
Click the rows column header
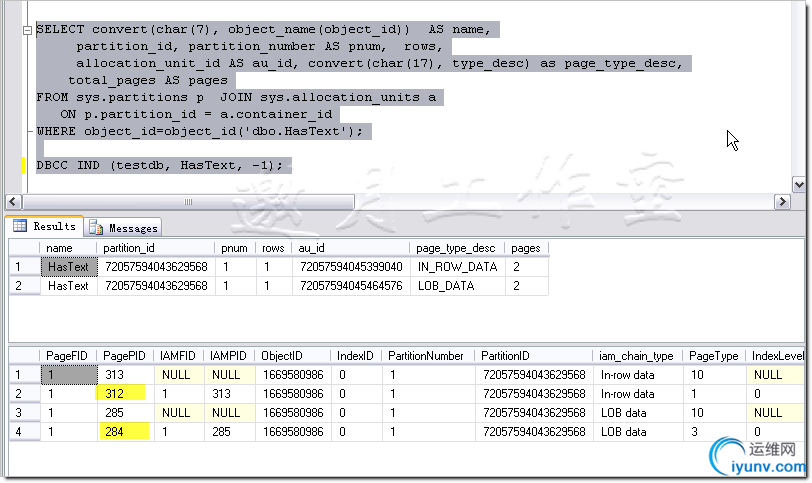click(273, 248)
